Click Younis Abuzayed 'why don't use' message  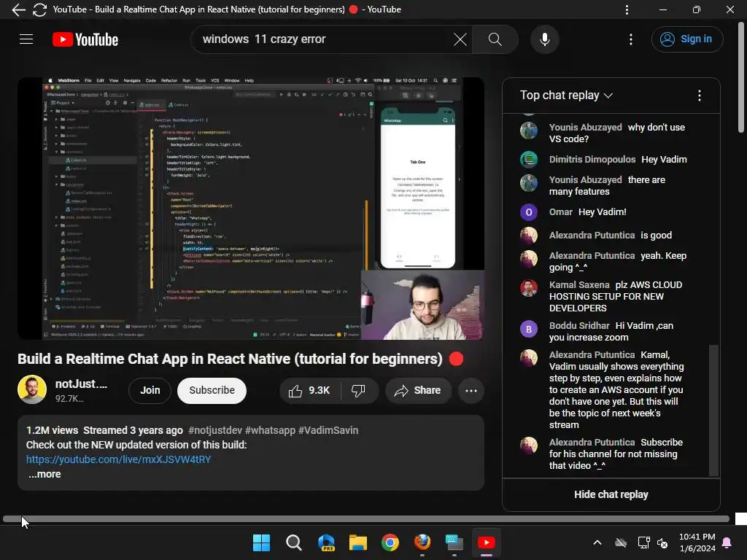(x=617, y=133)
